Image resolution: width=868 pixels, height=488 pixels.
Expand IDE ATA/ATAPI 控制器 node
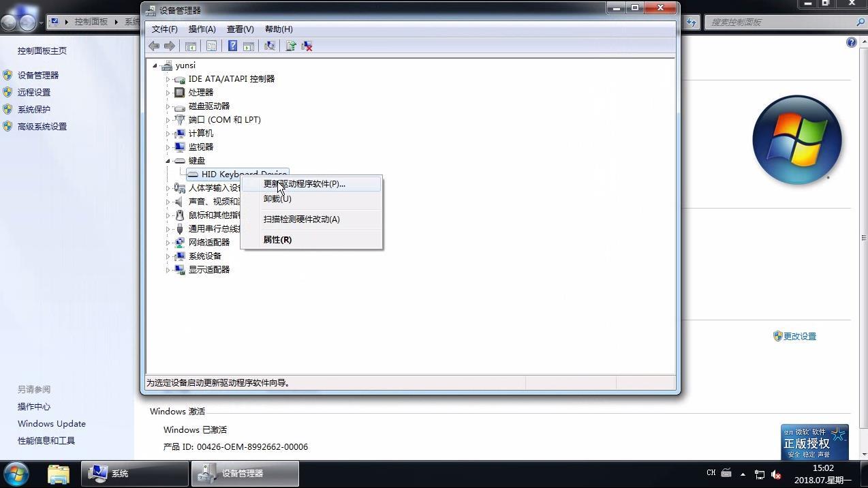point(168,79)
